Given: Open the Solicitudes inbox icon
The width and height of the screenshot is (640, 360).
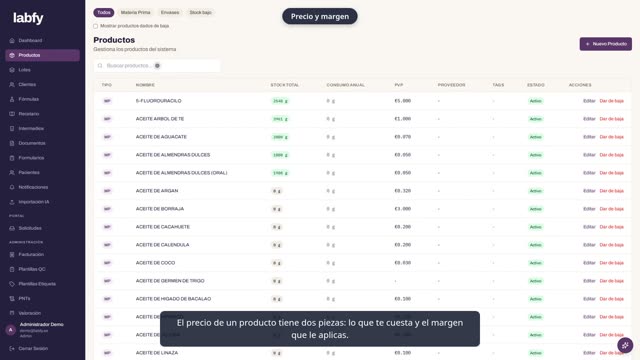Looking at the screenshot, I should coord(12,228).
